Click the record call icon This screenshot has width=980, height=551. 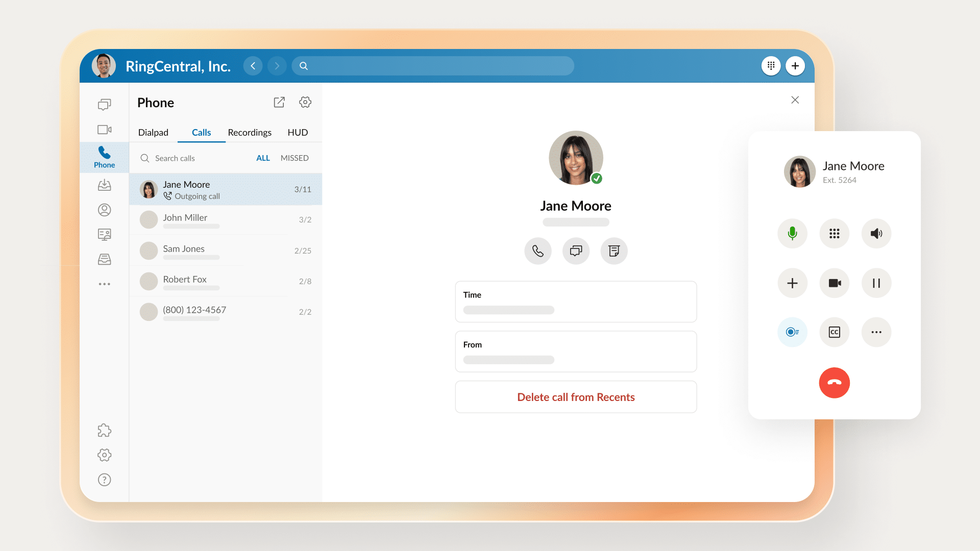(x=793, y=332)
